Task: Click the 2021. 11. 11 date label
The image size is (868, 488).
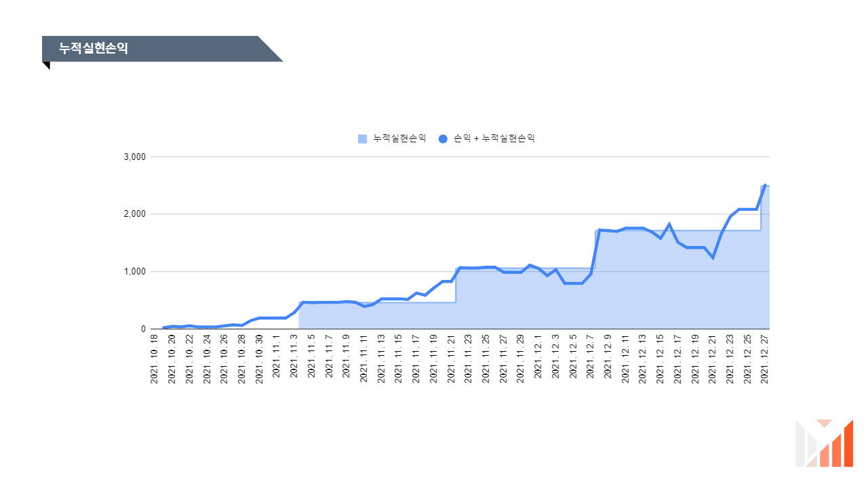Action: click(364, 359)
